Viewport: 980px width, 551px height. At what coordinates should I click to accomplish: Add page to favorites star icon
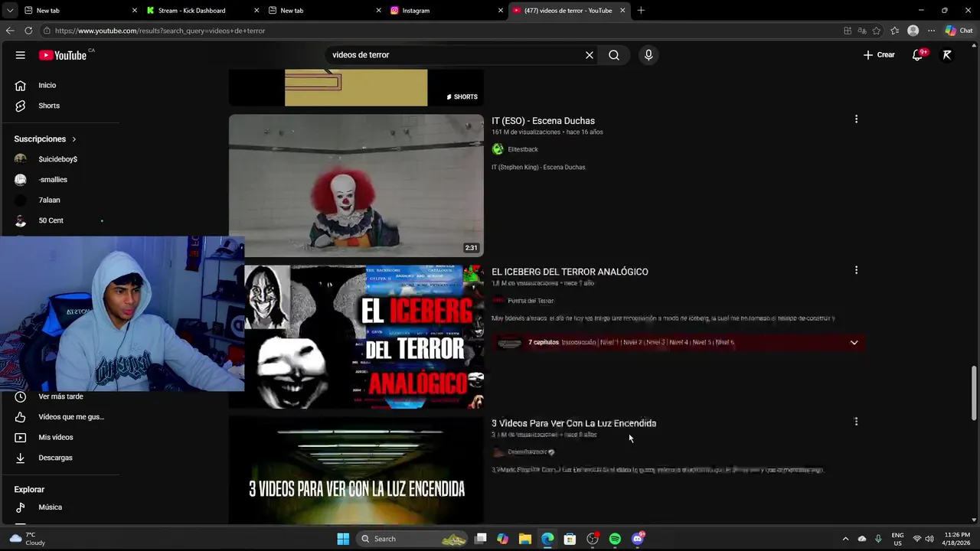point(877,31)
